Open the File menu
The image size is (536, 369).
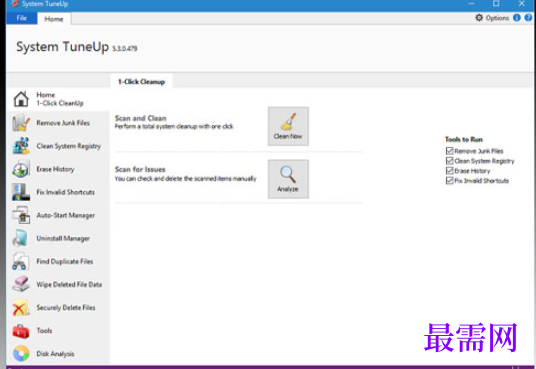22,18
